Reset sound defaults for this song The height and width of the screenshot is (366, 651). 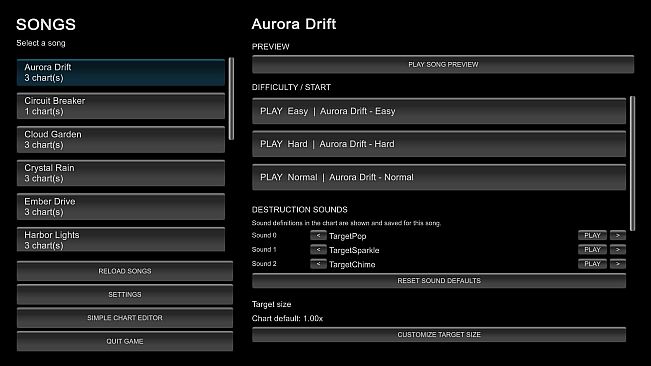(x=439, y=281)
